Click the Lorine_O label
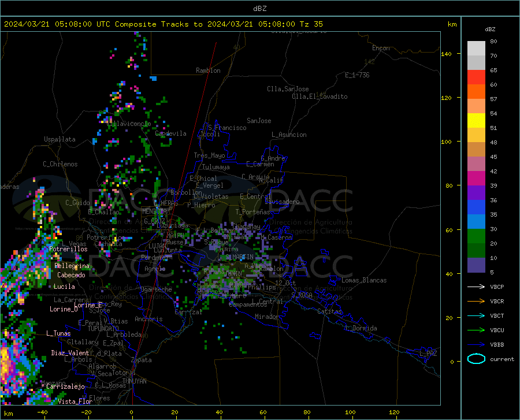 64,309
